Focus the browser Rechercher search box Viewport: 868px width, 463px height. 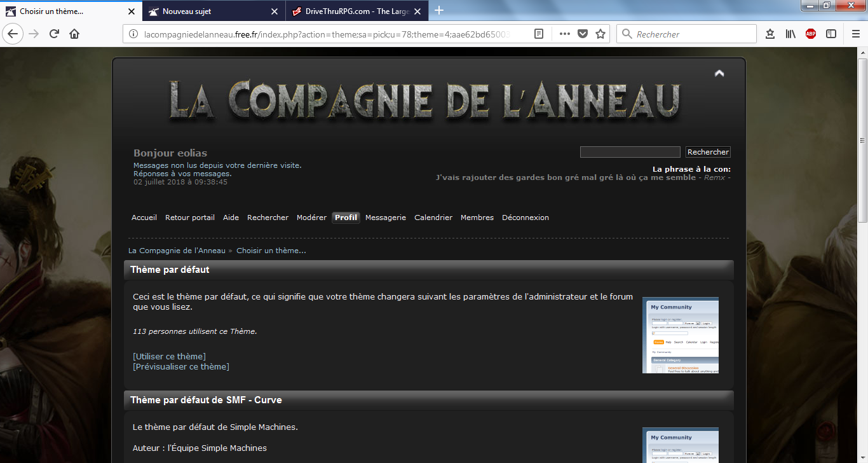click(686, 34)
